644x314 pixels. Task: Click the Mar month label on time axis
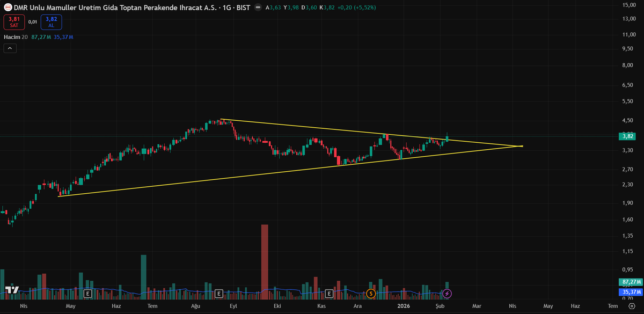(x=476, y=306)
